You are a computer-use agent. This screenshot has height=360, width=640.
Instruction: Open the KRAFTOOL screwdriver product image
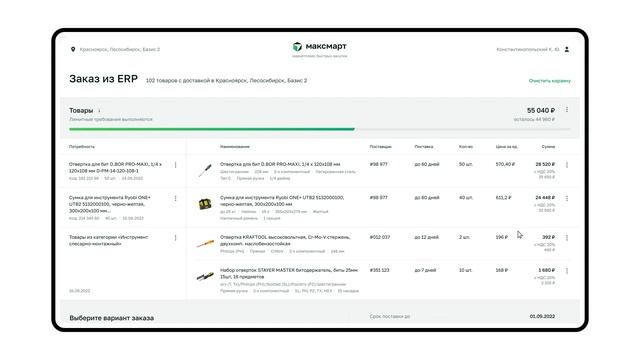click(x=205, y=244)
